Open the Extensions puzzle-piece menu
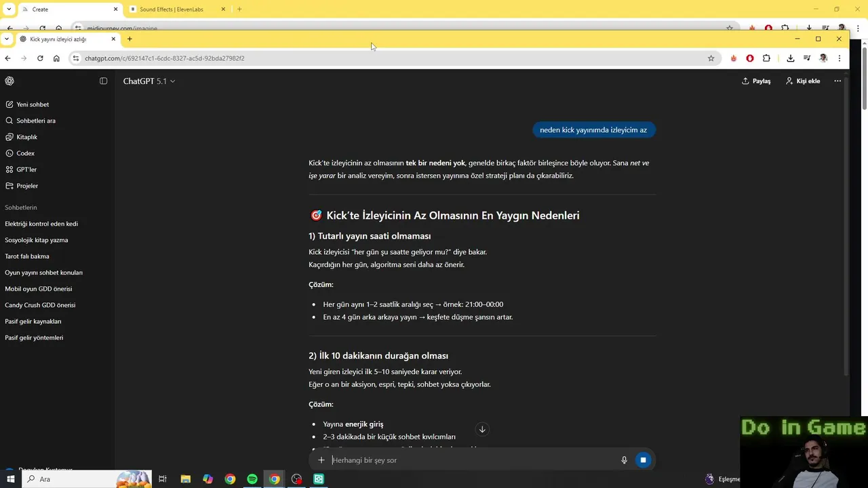The height and width of the screenshot is (488, 868). tap(766, 58)
